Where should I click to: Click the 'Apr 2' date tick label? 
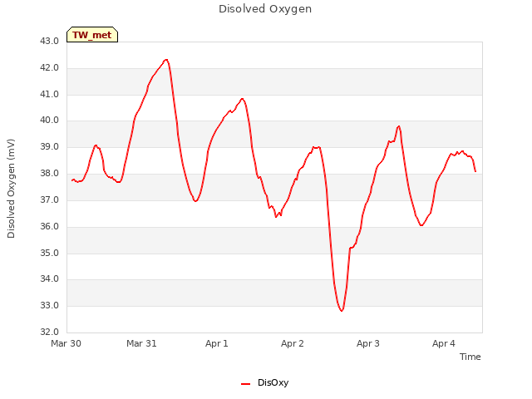click(x=292, y=343)
